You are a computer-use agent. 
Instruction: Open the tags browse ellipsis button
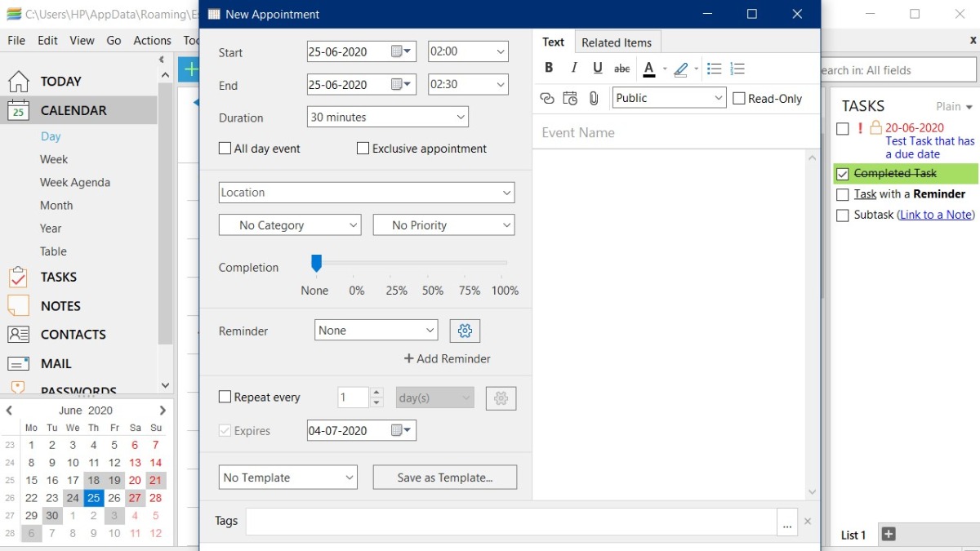(x=787, y=522)
